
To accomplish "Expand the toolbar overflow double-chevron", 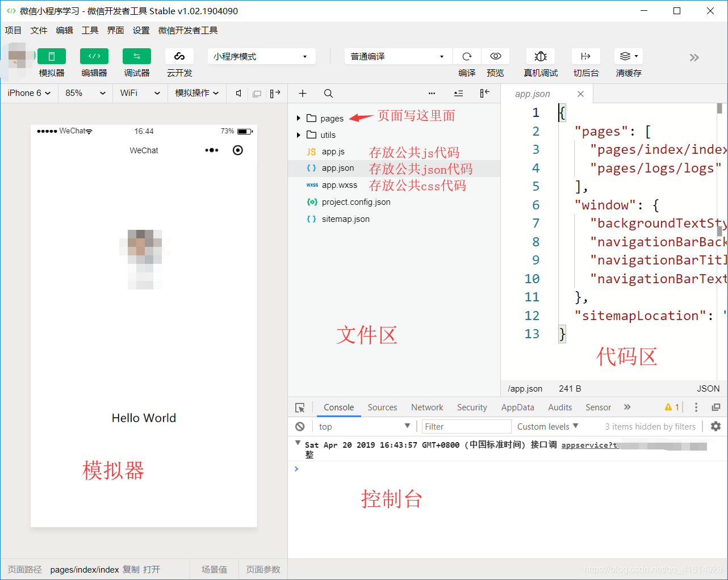I will [694, 57].
